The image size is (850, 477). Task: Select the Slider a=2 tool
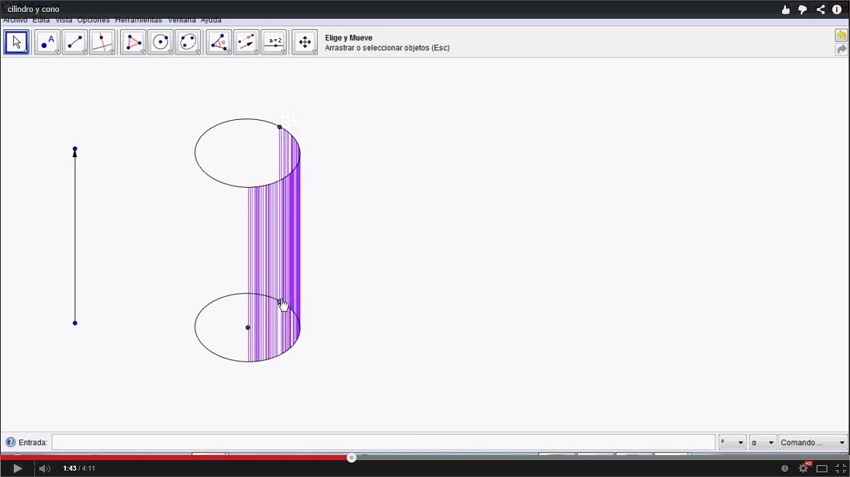274,42
